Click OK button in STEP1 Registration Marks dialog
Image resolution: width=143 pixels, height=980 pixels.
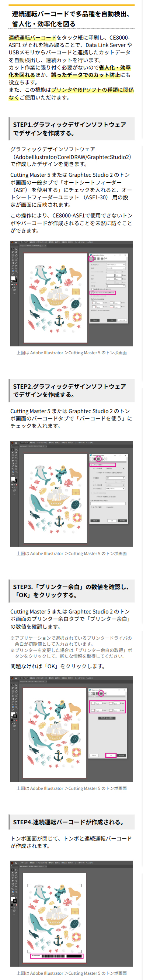[x=112, y=320]
